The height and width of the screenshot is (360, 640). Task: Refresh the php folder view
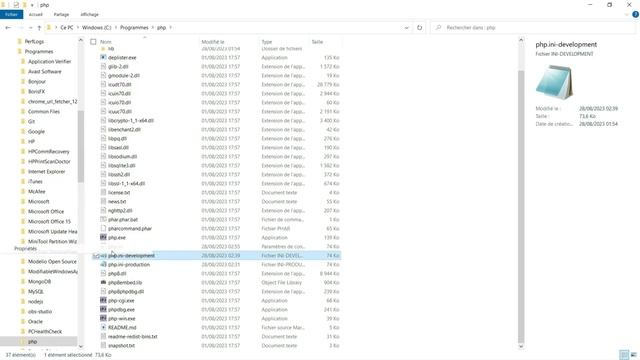(x=419, y=28)
